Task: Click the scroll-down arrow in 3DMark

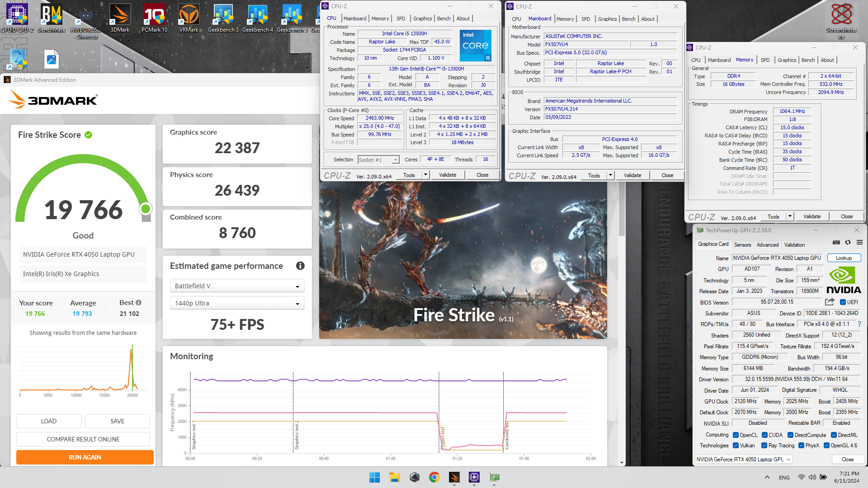Action: pyautogui.click(x=622, y=463)
